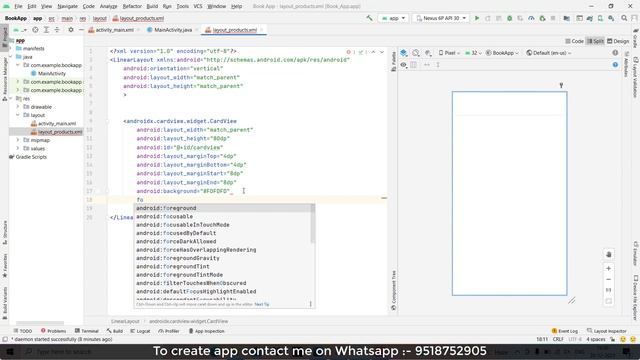Click Collapse All in project panel
The width and height of the screenshot is (640, 360).
pyautogui.click(x=57, y=30)
